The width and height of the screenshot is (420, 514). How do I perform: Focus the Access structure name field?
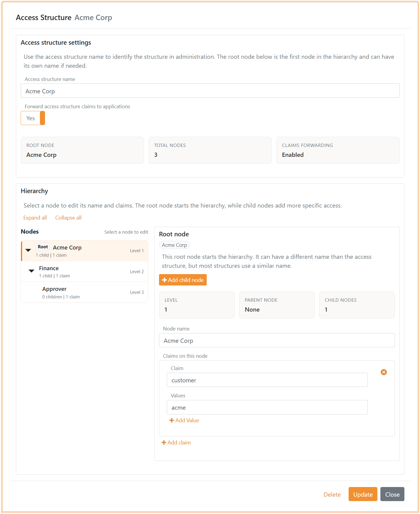tap(210, 91)
